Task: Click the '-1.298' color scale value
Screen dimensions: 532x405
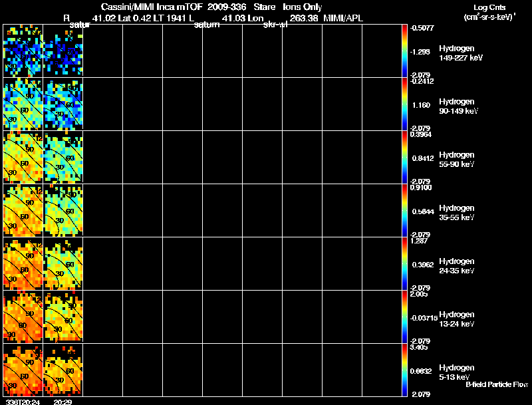Action: (x=420, y=52)
